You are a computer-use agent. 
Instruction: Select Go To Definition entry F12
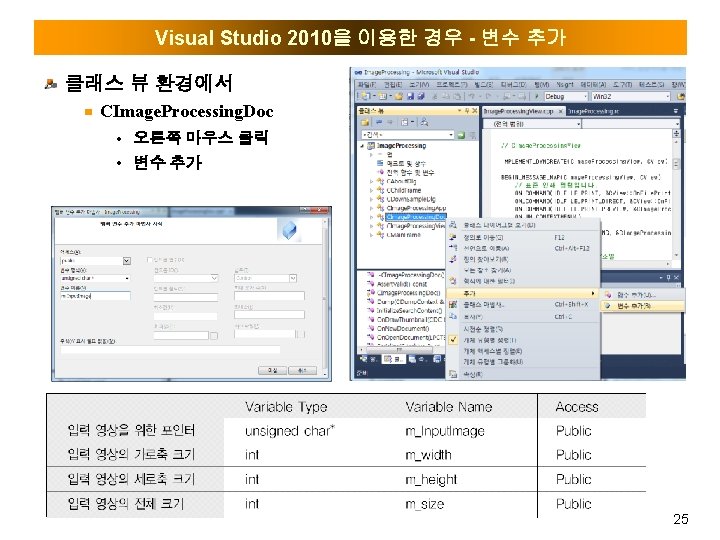523,237
